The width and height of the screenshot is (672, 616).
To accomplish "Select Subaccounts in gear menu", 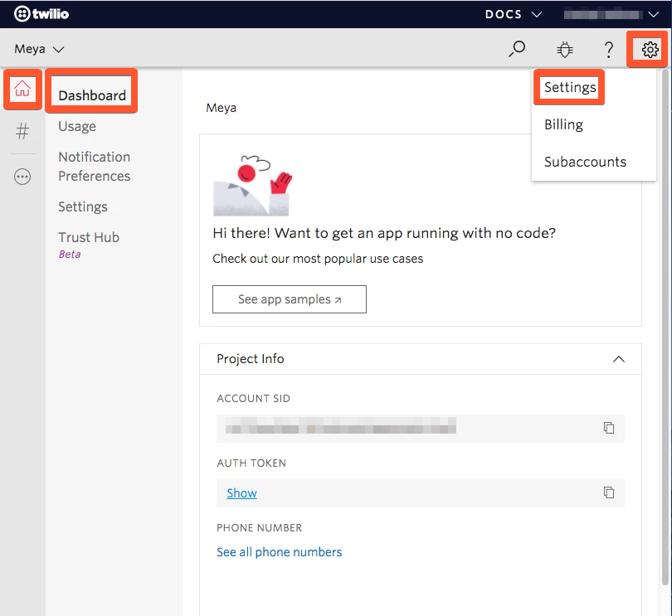I will [585, 162].
